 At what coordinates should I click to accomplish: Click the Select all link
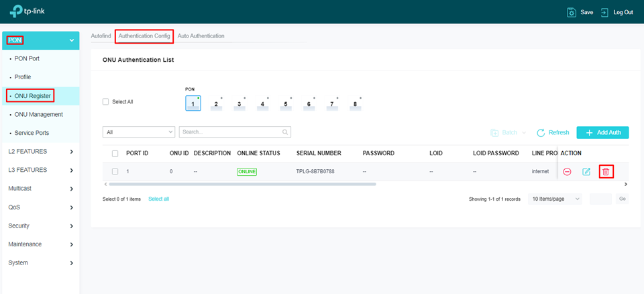click(x=158, y=199)
